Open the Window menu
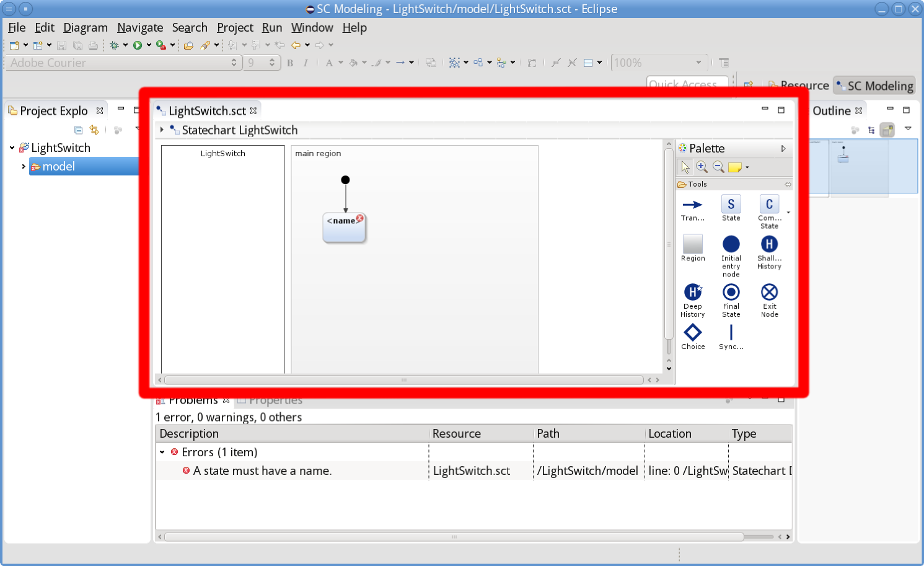924x566 pixels. tap(312, 27)
